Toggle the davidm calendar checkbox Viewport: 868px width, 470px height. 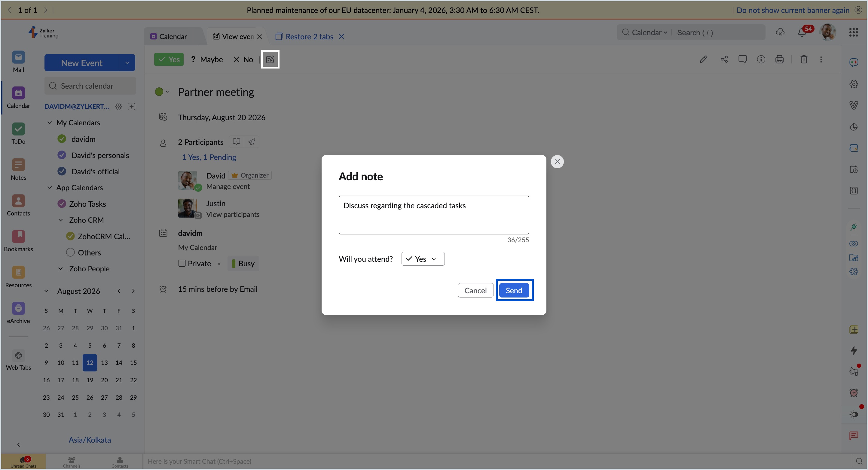(x=62, y=139)
